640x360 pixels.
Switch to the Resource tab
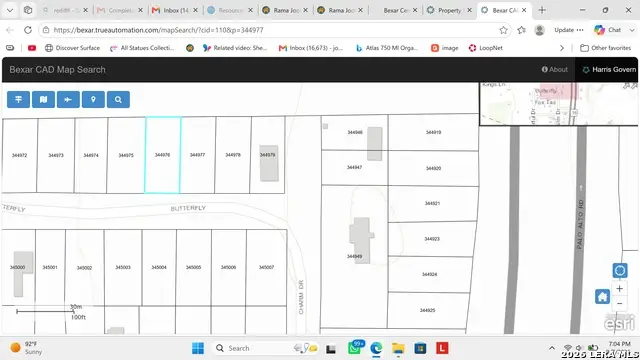pos(229,10)
